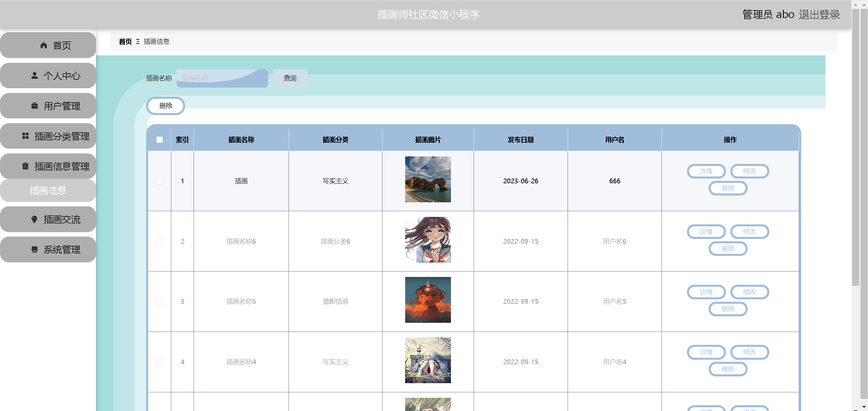The width and height of the screenshot is (868, 411).
Task: Click 修改 for 插画名称5
Action: (749, 292)
